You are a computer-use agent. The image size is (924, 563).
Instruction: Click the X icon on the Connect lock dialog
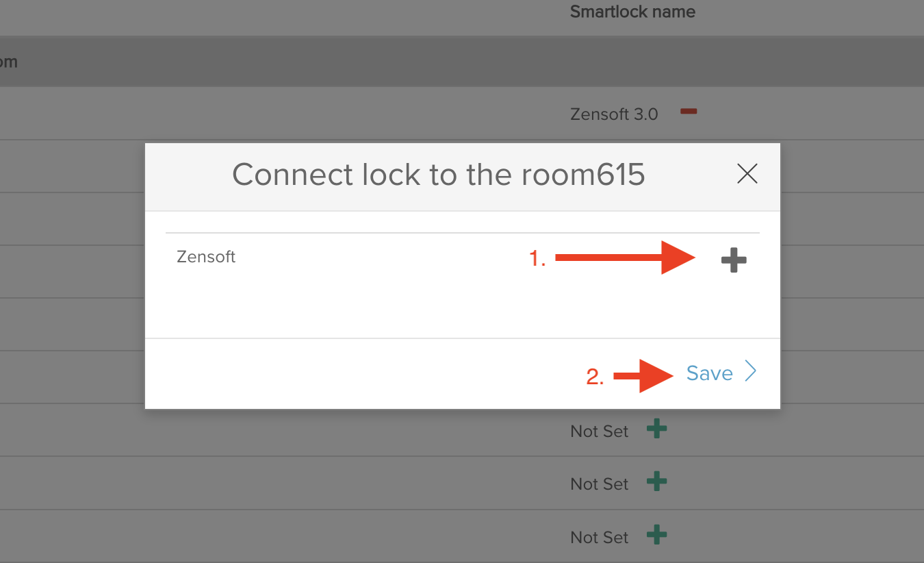click(x=747, y=174)
